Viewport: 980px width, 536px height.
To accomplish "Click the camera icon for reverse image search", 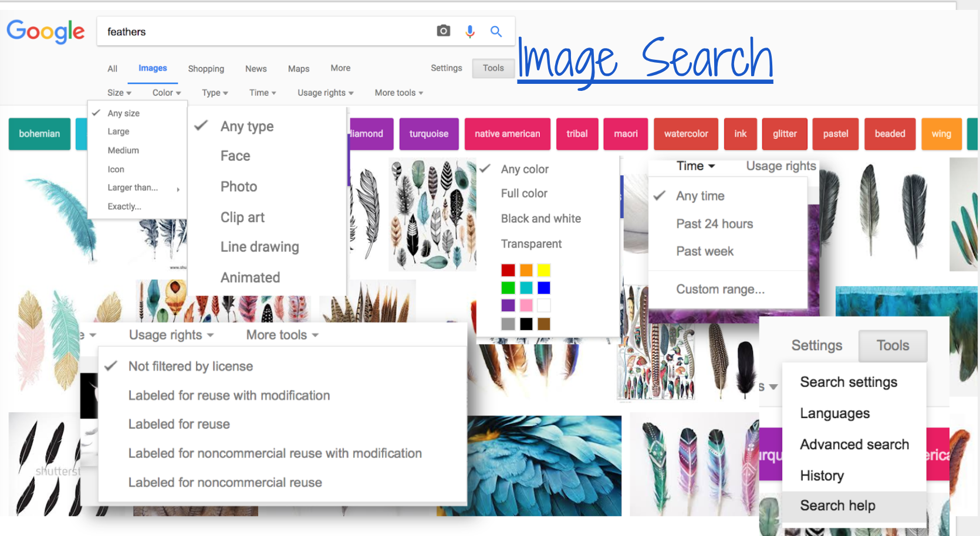I will [x=443, y=30].
